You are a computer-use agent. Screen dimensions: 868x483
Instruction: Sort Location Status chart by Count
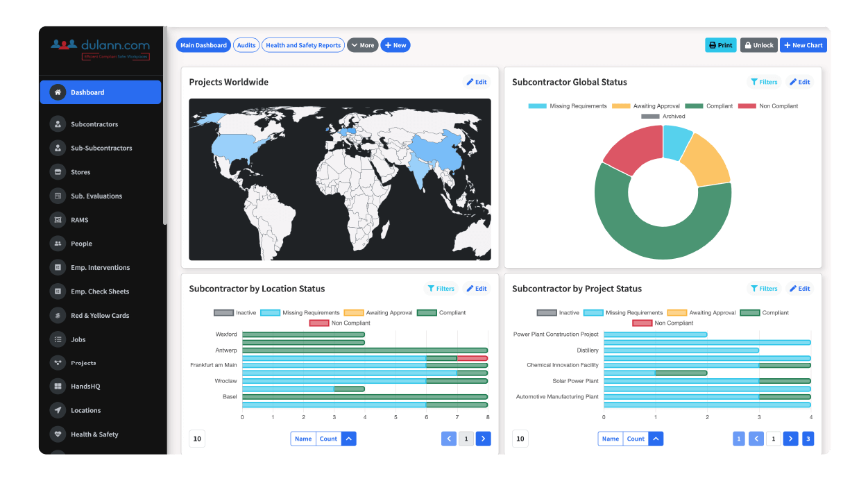pos(328,439)
